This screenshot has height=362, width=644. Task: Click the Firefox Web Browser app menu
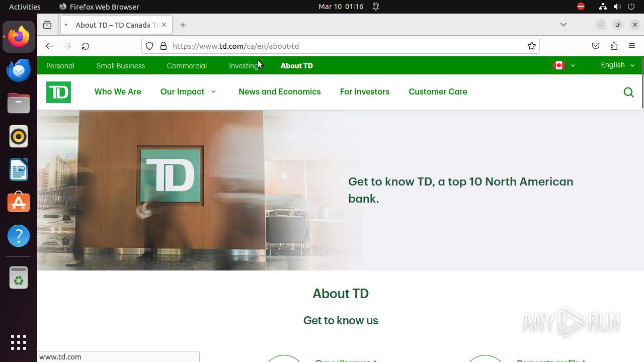(99, 7)
